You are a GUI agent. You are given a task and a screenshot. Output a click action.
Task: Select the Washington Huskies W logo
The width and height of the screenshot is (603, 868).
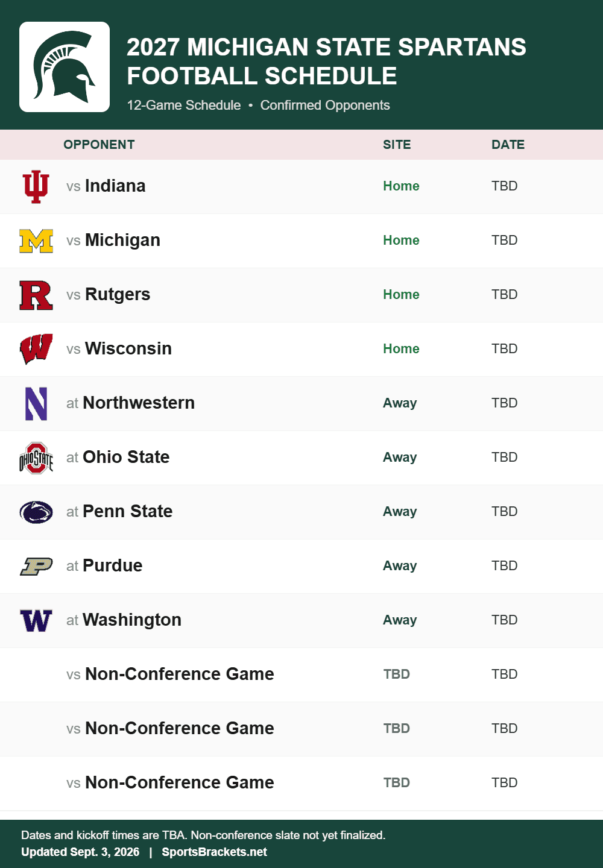click(36, 620)
